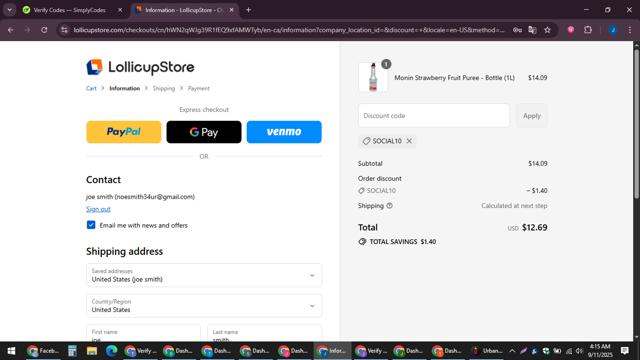Focus the Last name field
The image size is (640, 360).
click(264, 333)
